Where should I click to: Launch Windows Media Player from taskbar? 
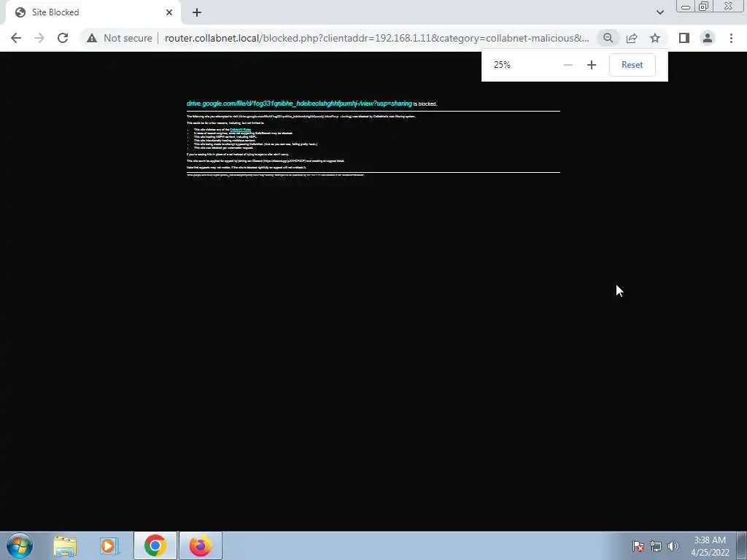(109, 545)
